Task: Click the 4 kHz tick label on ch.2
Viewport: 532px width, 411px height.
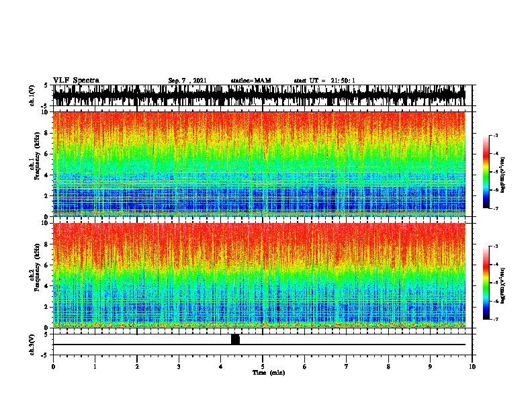Action: click(x=47, y=286)
